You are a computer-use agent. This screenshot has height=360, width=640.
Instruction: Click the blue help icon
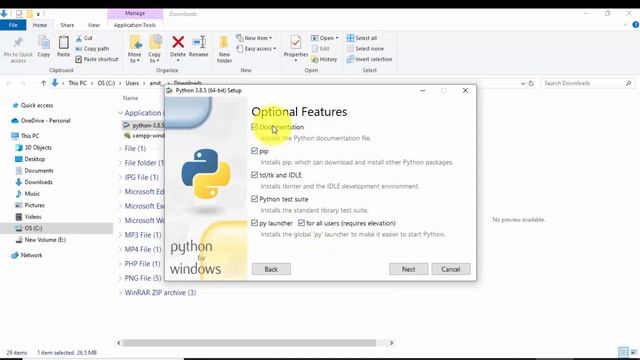pos(636,25)
